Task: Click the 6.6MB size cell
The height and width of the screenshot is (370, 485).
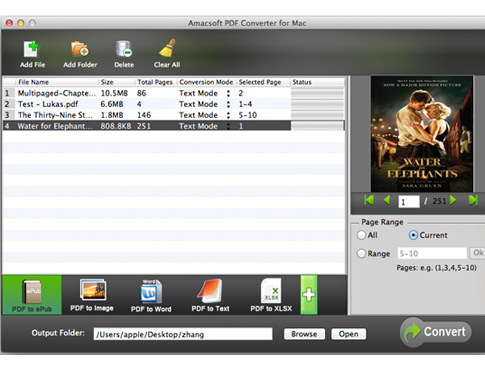Action: (112, 104)
